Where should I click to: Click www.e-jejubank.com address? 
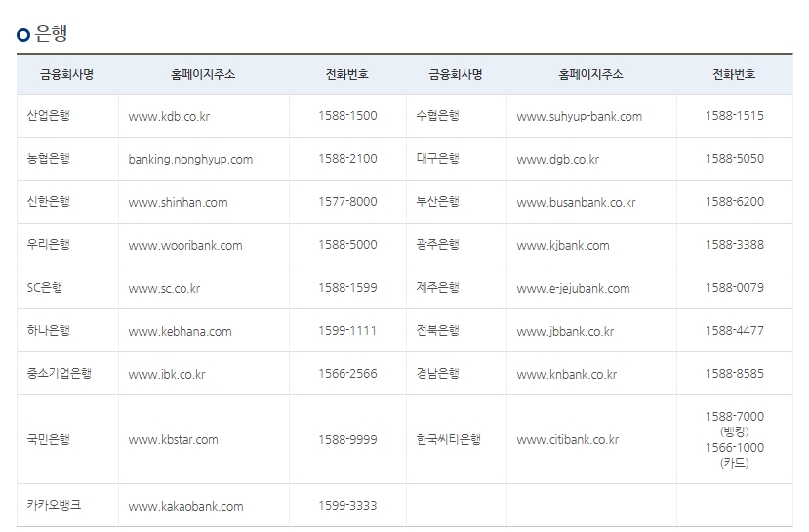tap(573, 288)
